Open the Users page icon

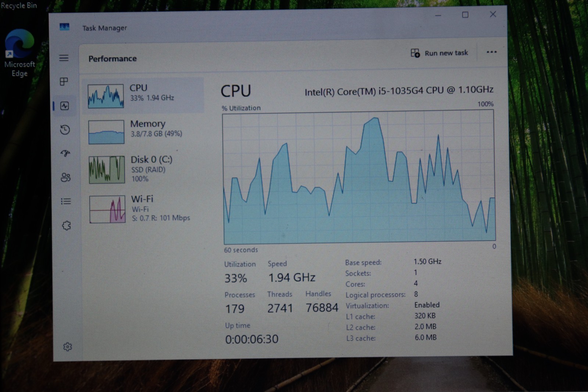[x=66, y=177]
